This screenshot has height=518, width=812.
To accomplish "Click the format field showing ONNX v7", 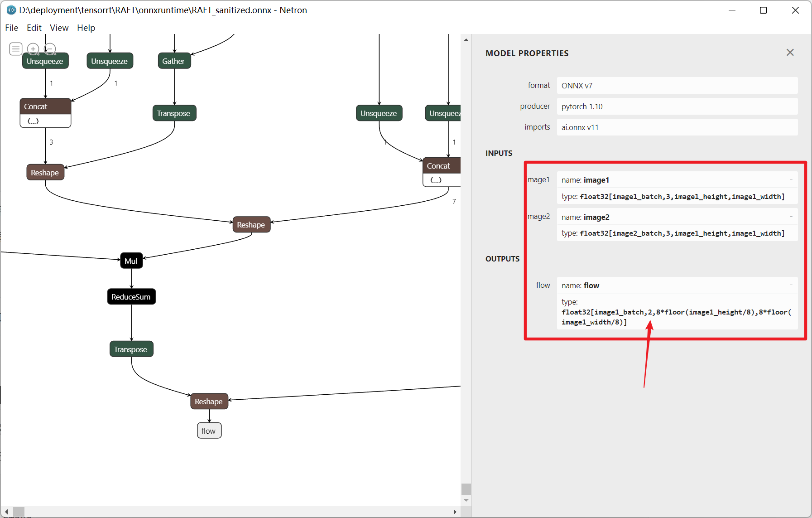I will click(x=677, y=86).
